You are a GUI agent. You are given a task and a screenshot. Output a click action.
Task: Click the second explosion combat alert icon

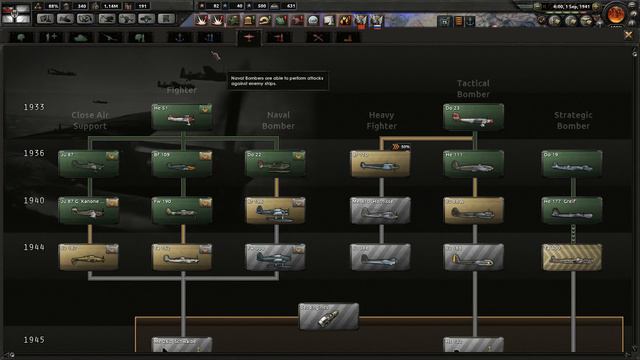pos(217,20)
